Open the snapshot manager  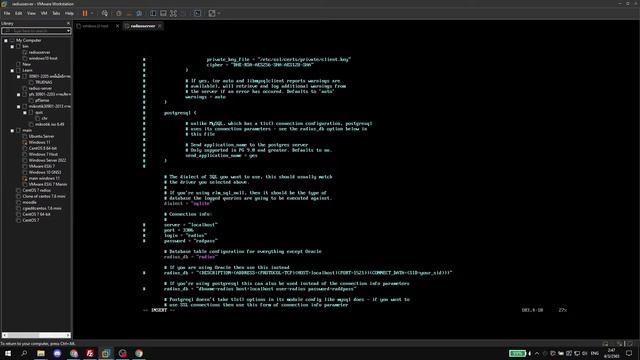tap(139, 13)
